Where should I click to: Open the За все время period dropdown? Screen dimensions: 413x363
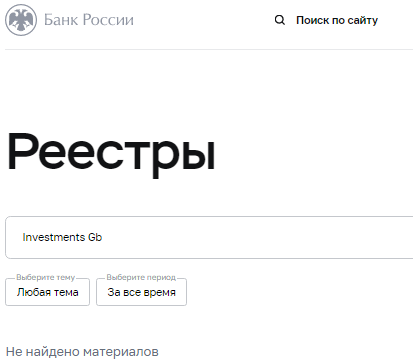pyautogui.click(x=141, y=292)
